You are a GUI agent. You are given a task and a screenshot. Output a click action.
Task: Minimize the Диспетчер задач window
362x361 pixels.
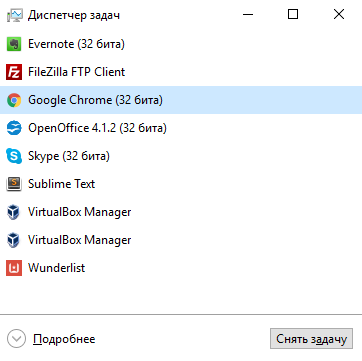coord(248,14)
